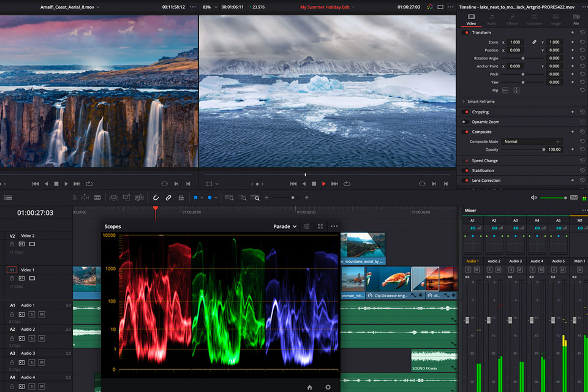Stop playback in the source viewer
This screenshot has height=392, width=588.
56,184
